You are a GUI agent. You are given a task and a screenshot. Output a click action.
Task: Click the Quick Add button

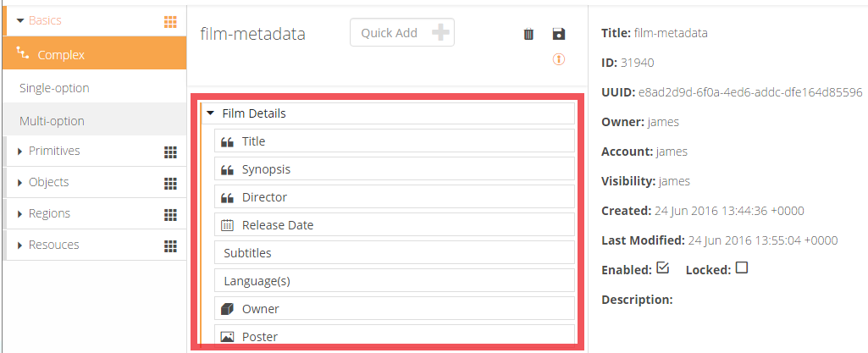click(x=402, y=33)
